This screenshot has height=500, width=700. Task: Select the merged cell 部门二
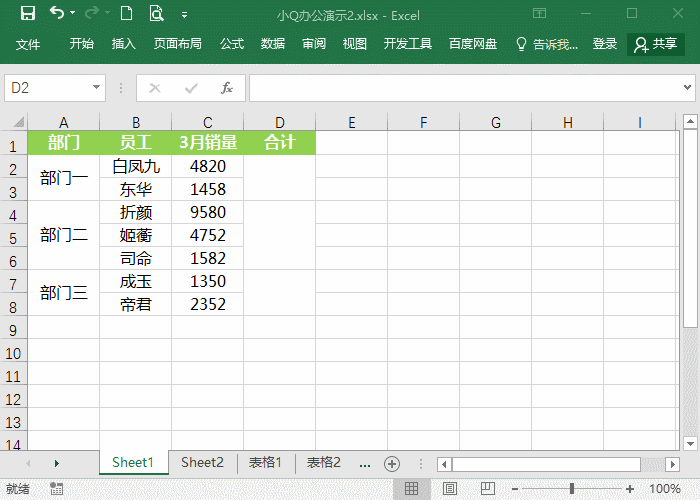click(64, 235)
